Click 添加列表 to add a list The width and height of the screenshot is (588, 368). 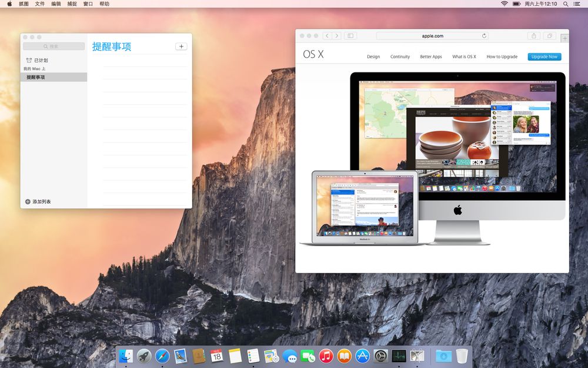tap(38, 201)
